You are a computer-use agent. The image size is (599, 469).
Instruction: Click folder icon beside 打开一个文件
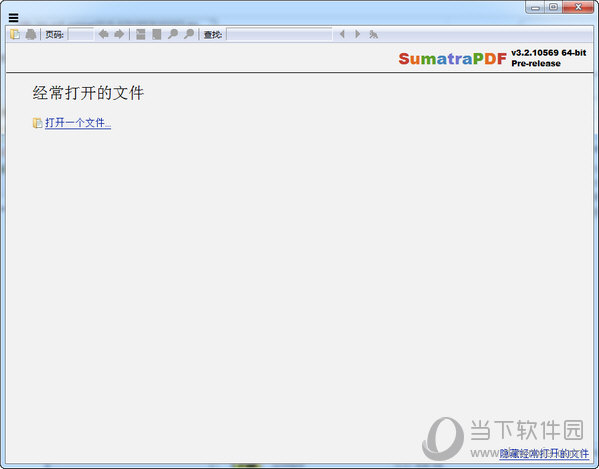point(37,123)
